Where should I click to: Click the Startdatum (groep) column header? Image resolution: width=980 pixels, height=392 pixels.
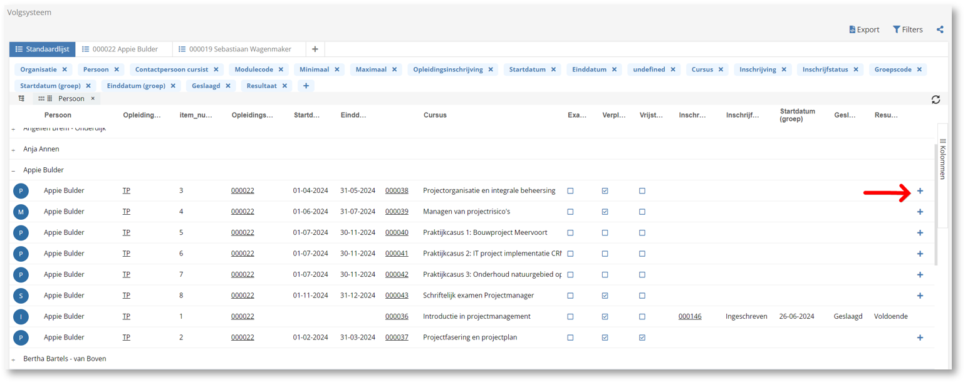(798, 115)
